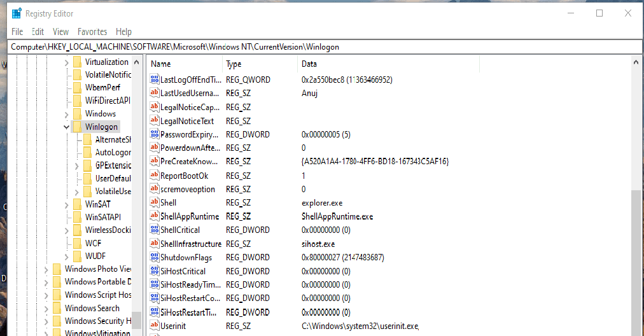Expand the GPExtensions subkey
This screenshot has height=336, width=644.
(x=77, y=166)
